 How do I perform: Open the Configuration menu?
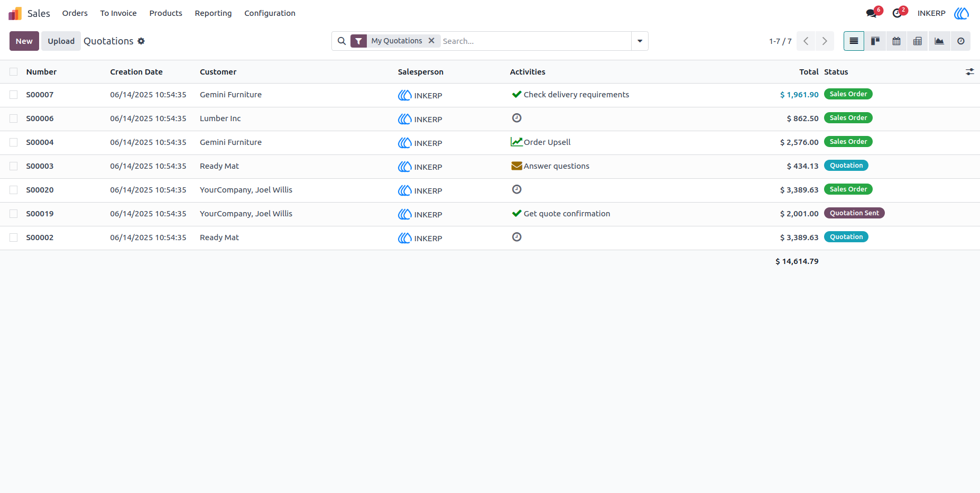point(270,13)
